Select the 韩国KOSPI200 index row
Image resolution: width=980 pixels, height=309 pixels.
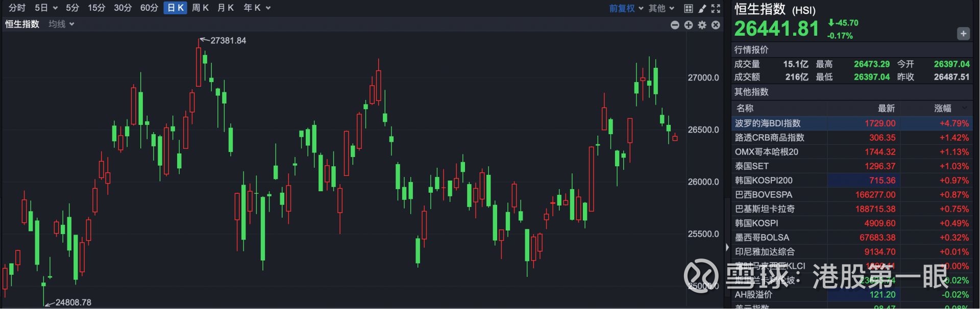tap(764, 181)
